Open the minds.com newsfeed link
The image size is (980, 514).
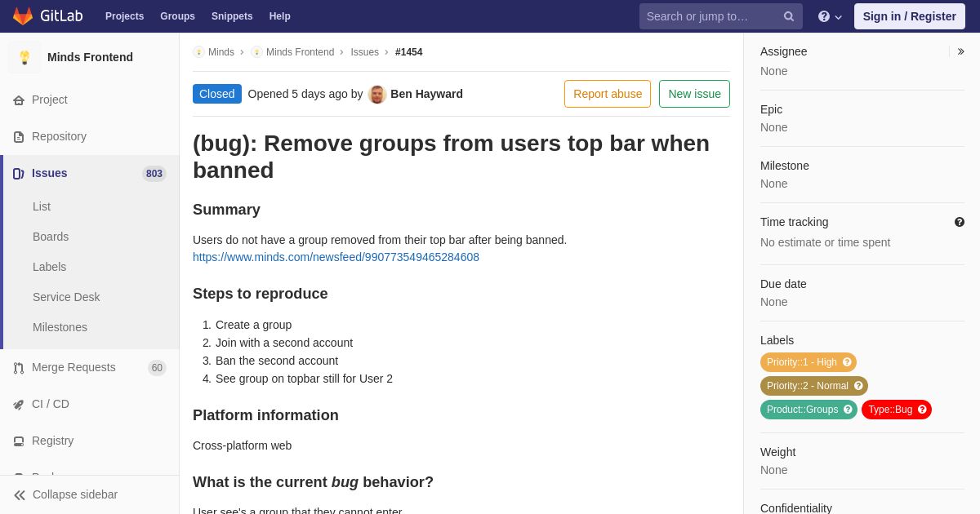pyautogui.click(x=336, y=257)
